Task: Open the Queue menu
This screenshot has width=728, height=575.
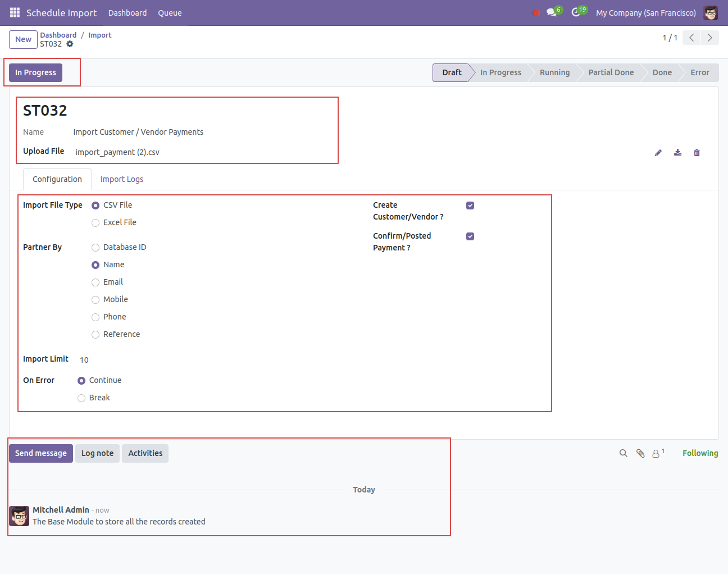Action: click(170, 13)
